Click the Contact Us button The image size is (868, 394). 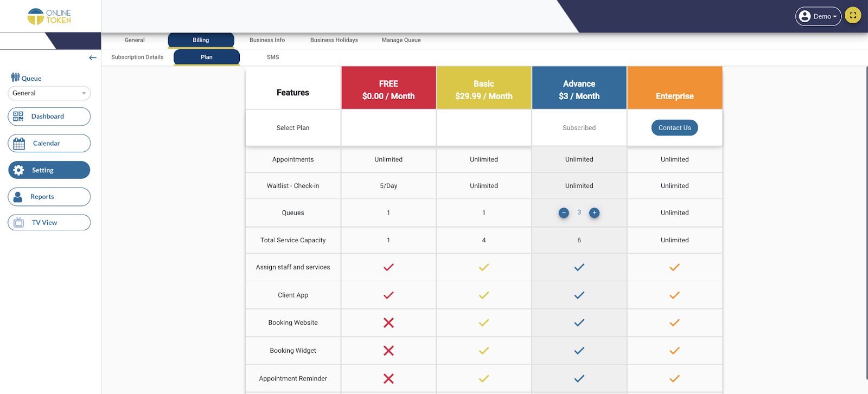tap(674, 128)
